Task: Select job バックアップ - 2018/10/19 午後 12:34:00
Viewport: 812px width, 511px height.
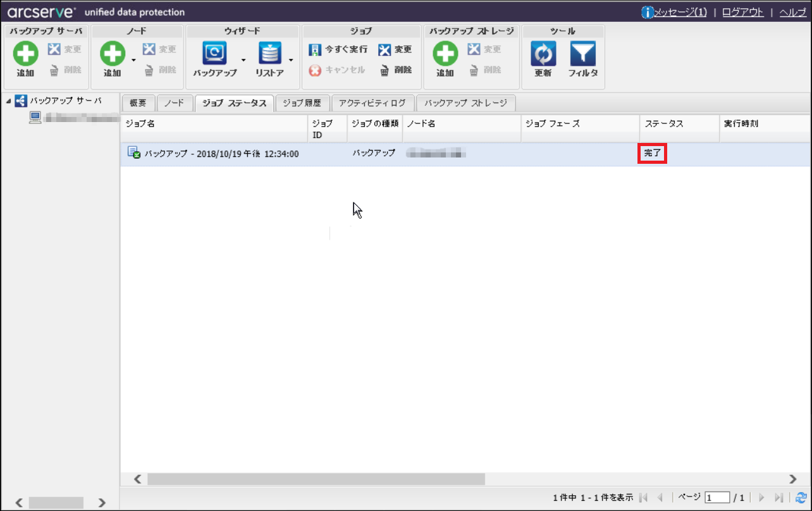Action: click(221, 153)
